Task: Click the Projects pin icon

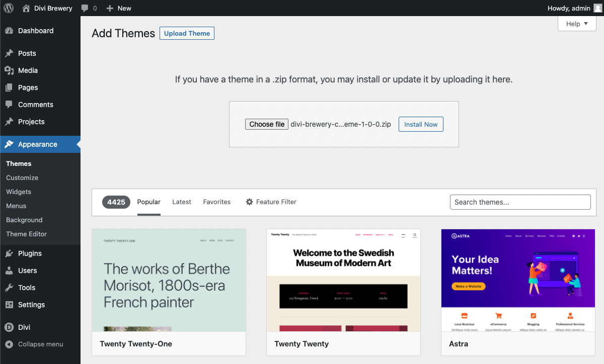Action: [9, 122]
